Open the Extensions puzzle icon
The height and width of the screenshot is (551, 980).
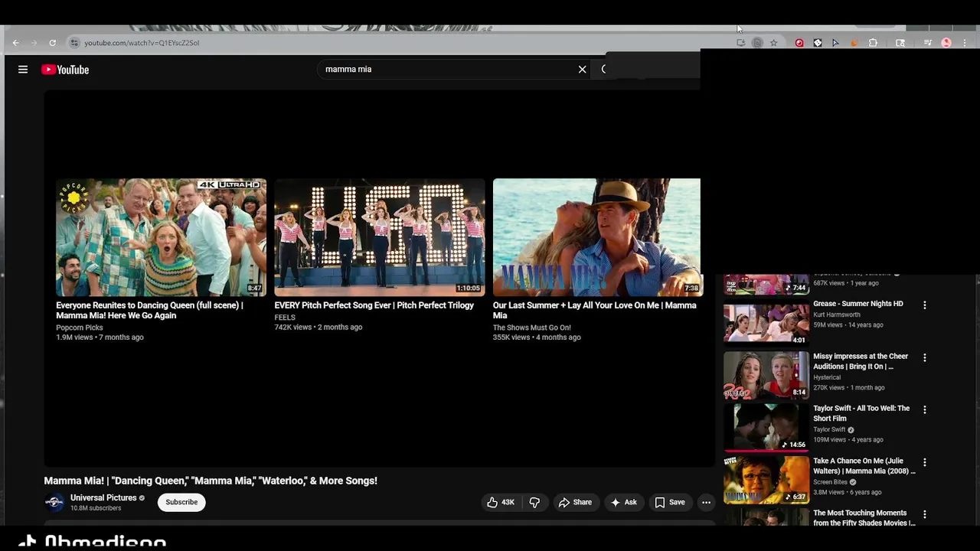873,43
